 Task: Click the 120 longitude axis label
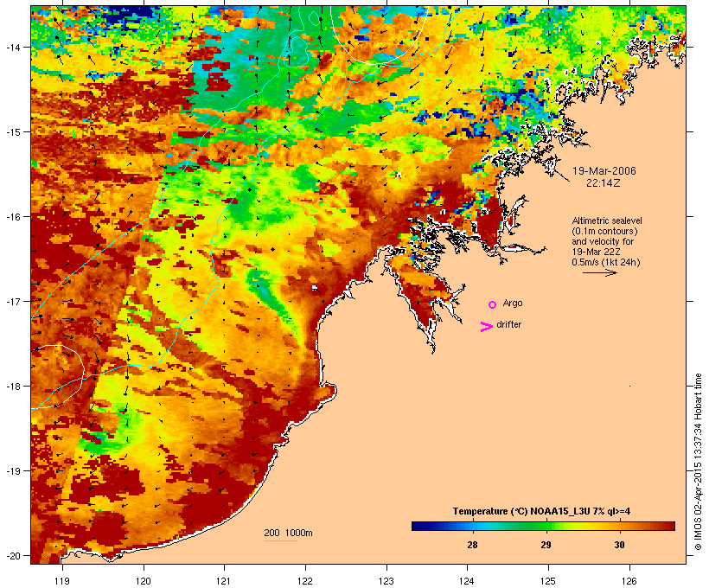point(144,581)
